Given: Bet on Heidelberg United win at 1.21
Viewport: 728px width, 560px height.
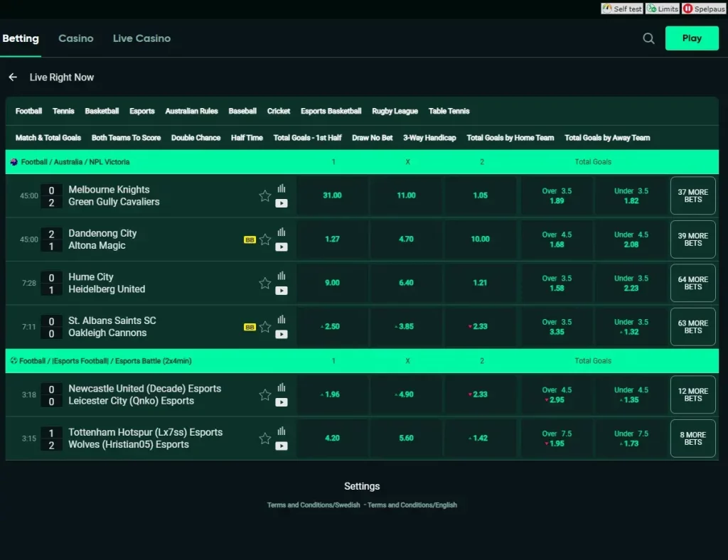Looking at the screenshot, I should pyautogui.click(x=480, y=283).
